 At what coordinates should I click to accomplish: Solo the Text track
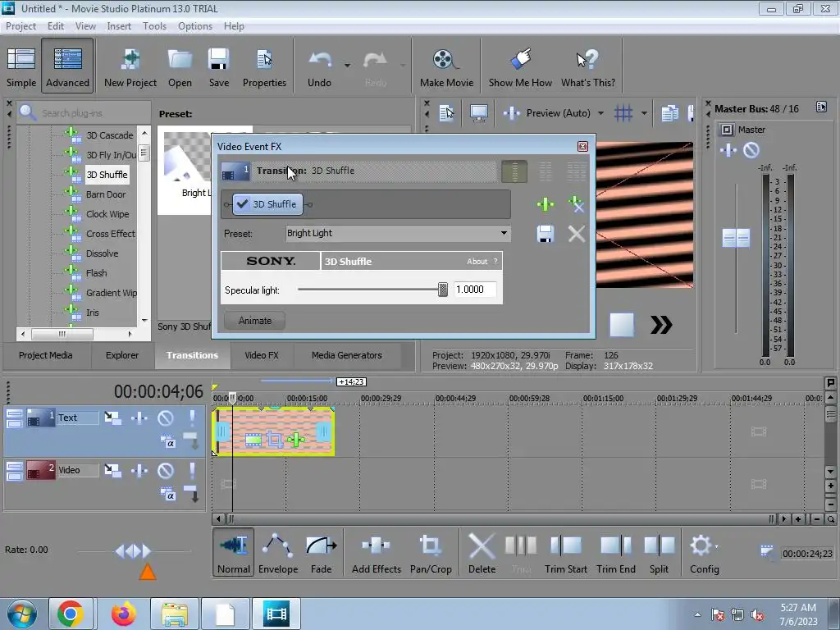click(192, 418)
